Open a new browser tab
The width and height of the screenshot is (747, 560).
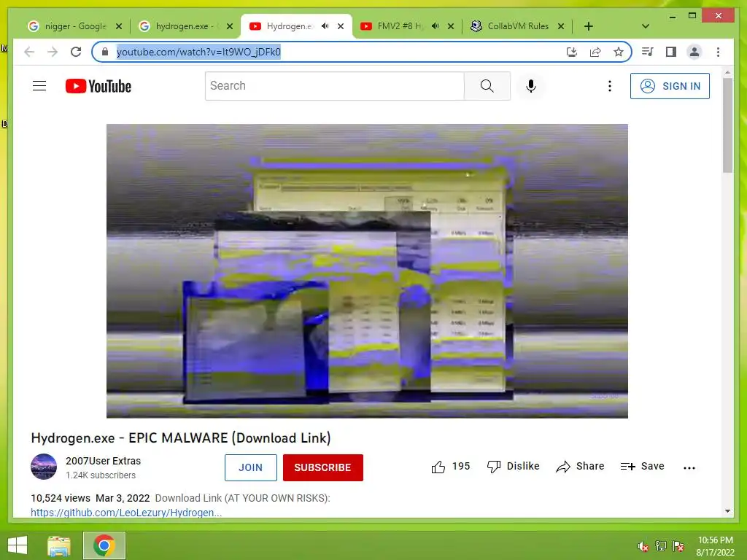pos(589,26)
